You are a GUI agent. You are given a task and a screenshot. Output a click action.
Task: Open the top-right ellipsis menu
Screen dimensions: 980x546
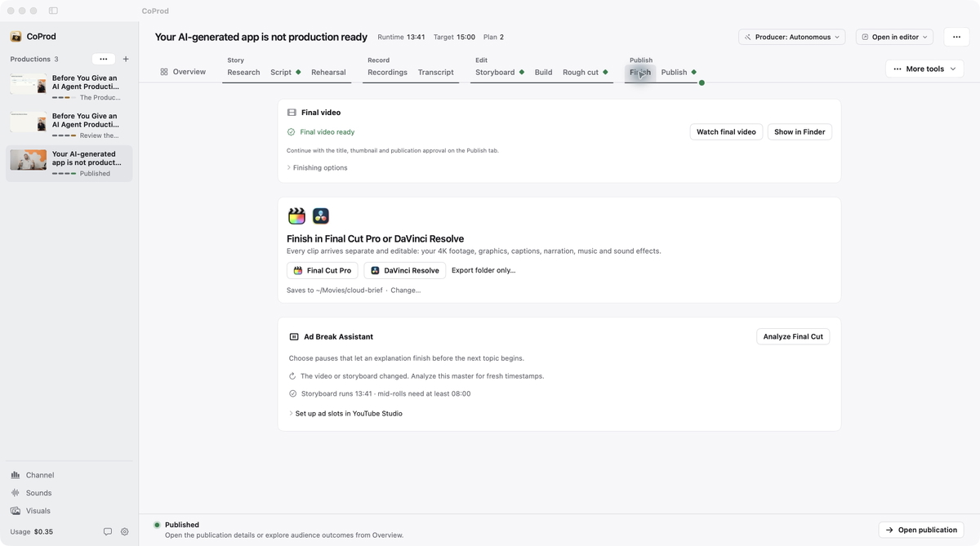tap(956, 37)
